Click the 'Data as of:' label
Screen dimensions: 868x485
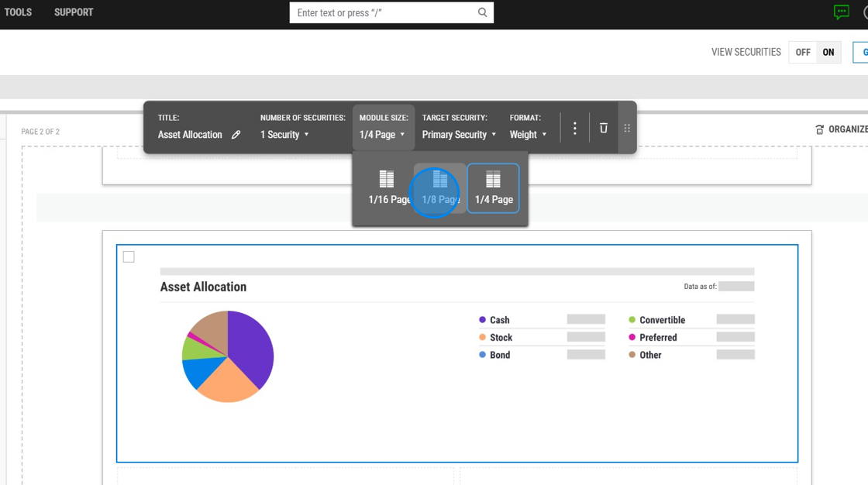pyautogui.click(x=701, y=286)
